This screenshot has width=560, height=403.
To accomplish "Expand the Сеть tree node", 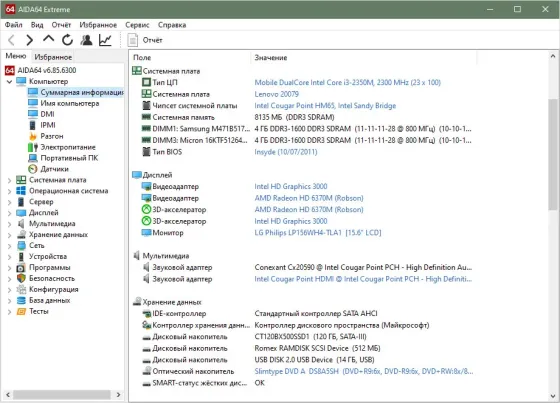I will (9, 246).
